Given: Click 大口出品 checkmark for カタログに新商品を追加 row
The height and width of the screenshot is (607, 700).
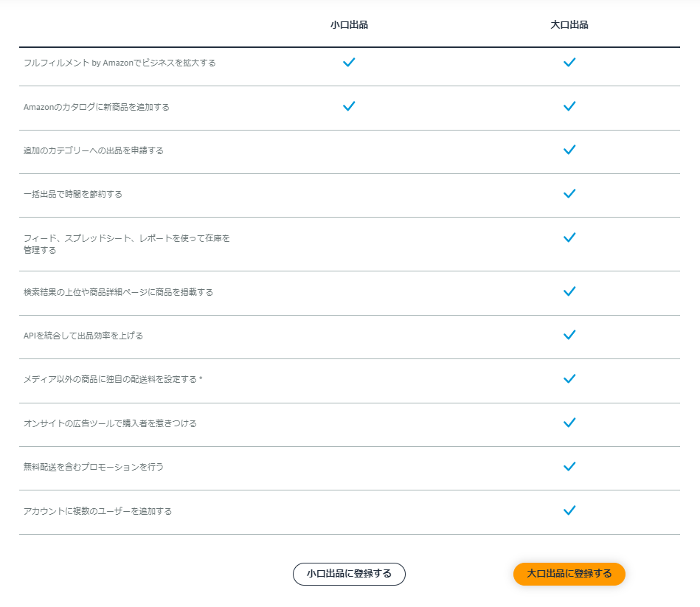Looking at the screenshot, I should [569, 106].
